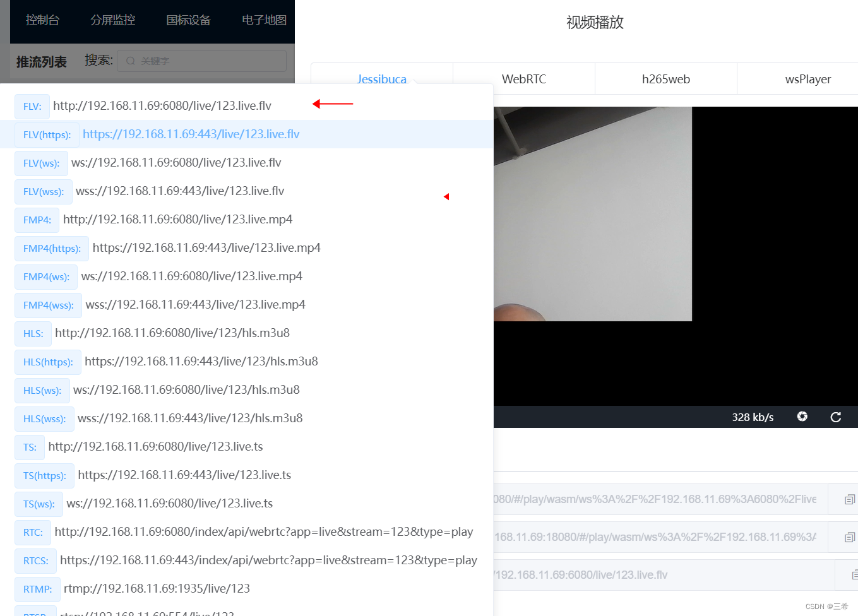Select the URL https://192.168.11.69:443/live/123.live.ts

pos(184,475)
